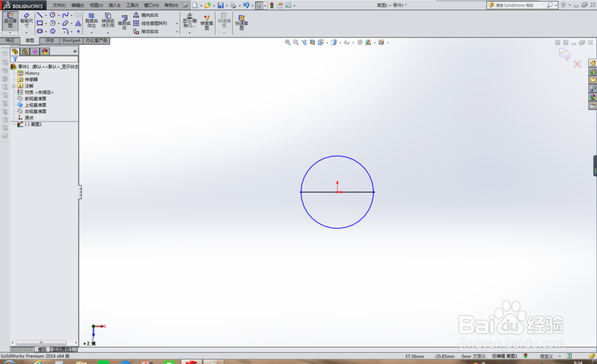This screenshot has height=364, width=597.
Task: Click the 镜向实体 Mirror Entities tool
Action: (146, 16)
